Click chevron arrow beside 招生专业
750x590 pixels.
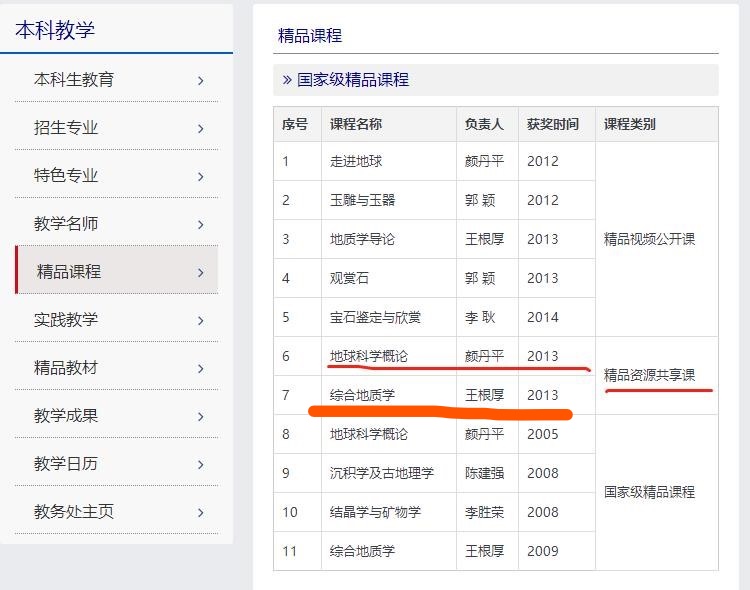tap(201, 128)
